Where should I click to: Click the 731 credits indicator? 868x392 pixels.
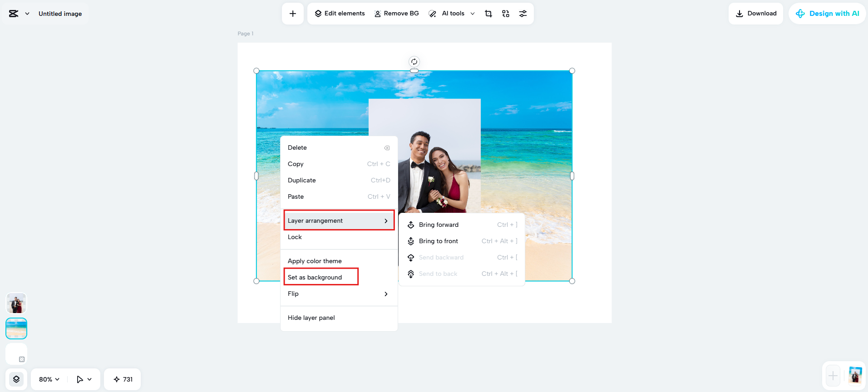(123, 379)
